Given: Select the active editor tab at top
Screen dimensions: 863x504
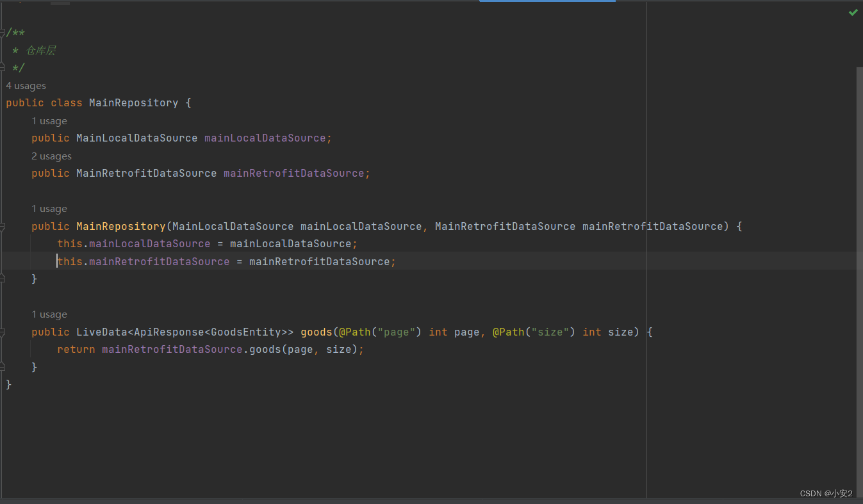Looking at the screenshot, I should (x=547, y=2).
